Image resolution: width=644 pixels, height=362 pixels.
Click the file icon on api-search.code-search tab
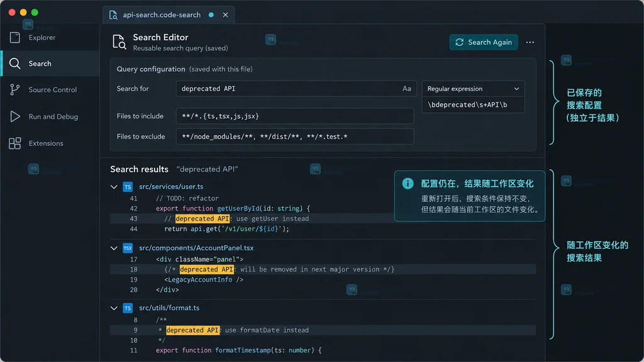pyautogui.click(x=113, y=15)
